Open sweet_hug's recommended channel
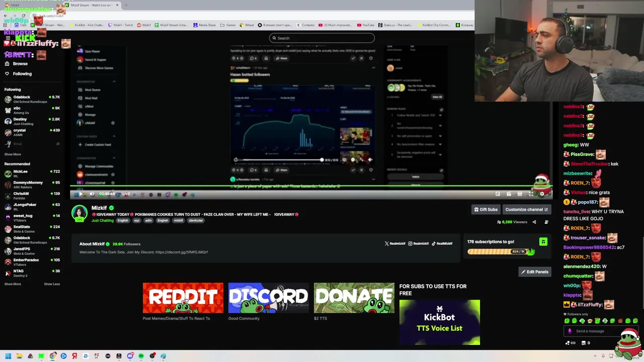Screen dimensions: 644x362 32,218
